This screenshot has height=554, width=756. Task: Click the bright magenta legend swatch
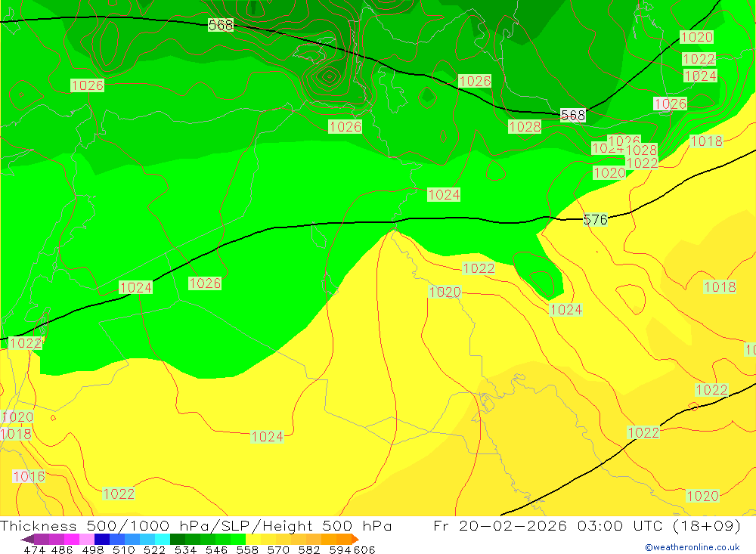(71, 539)
